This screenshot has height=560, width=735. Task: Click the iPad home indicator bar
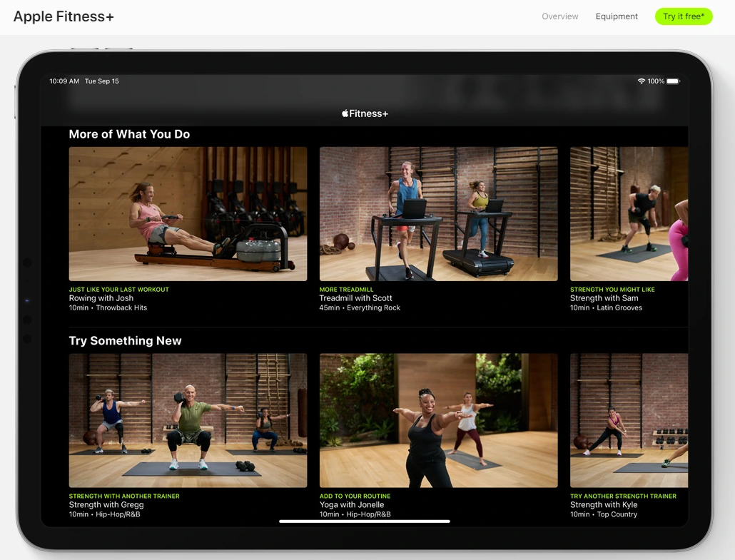(x=365, y=521)
